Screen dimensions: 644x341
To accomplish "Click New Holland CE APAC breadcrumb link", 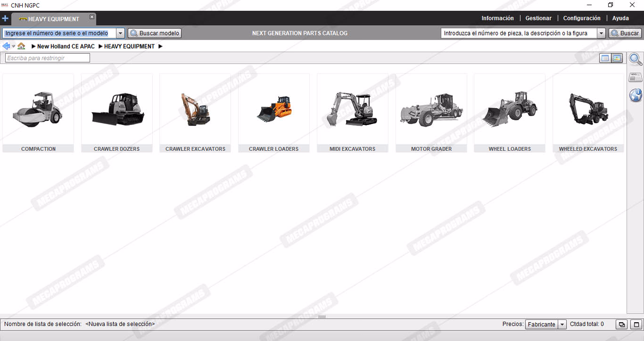I will point(66,46).
